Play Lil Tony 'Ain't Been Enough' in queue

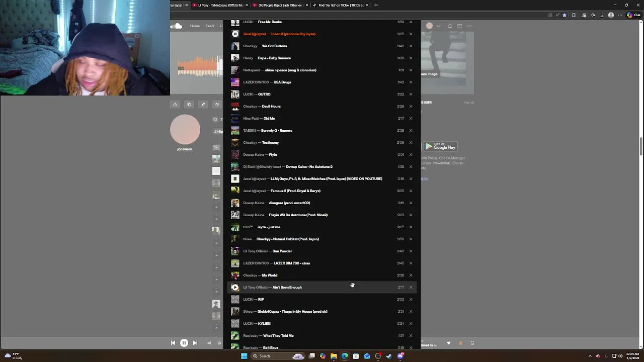pyautogui.click(x=235, y=287)
